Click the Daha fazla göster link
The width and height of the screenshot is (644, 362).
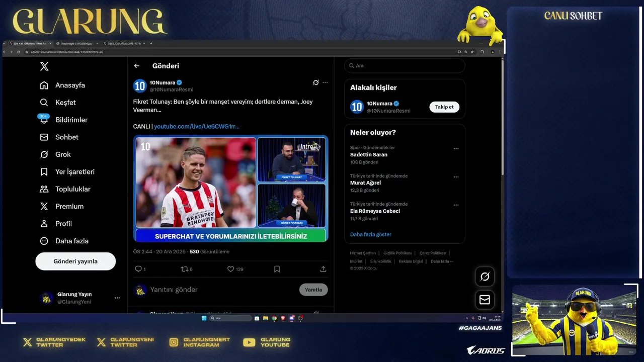[370, 234]
